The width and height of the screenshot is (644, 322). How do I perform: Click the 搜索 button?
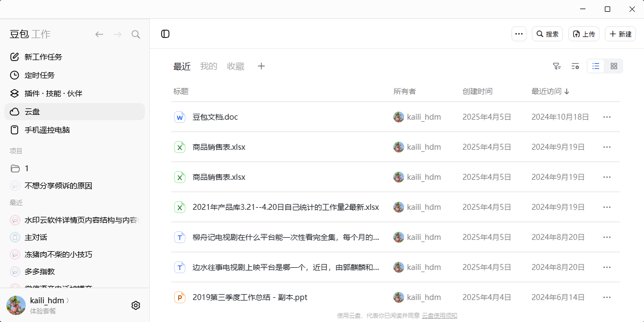pos(547,34)
